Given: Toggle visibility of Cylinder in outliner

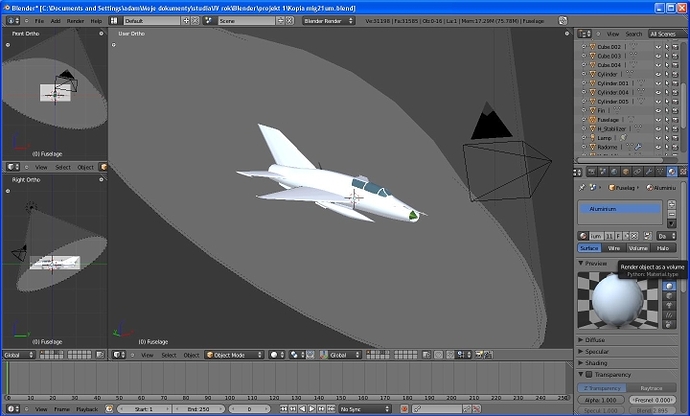Looking at the screenshot, I should pyautogui.click(x=658, y=74).
